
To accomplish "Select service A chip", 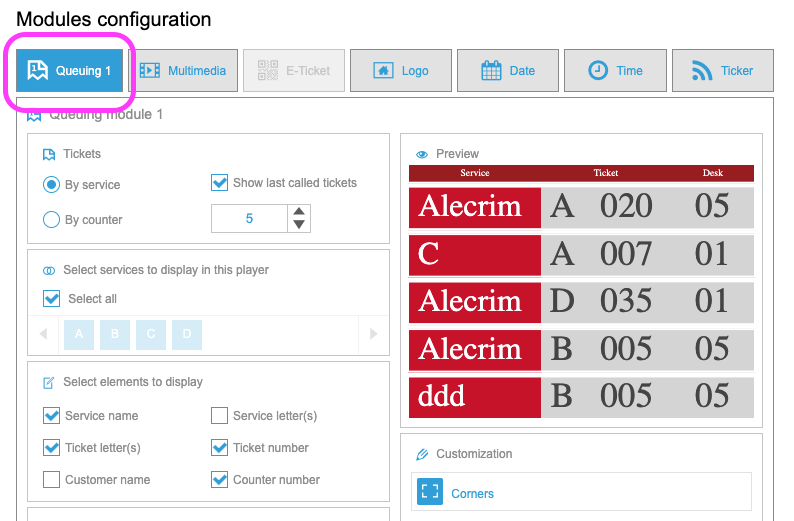I will tap(78, 335).
